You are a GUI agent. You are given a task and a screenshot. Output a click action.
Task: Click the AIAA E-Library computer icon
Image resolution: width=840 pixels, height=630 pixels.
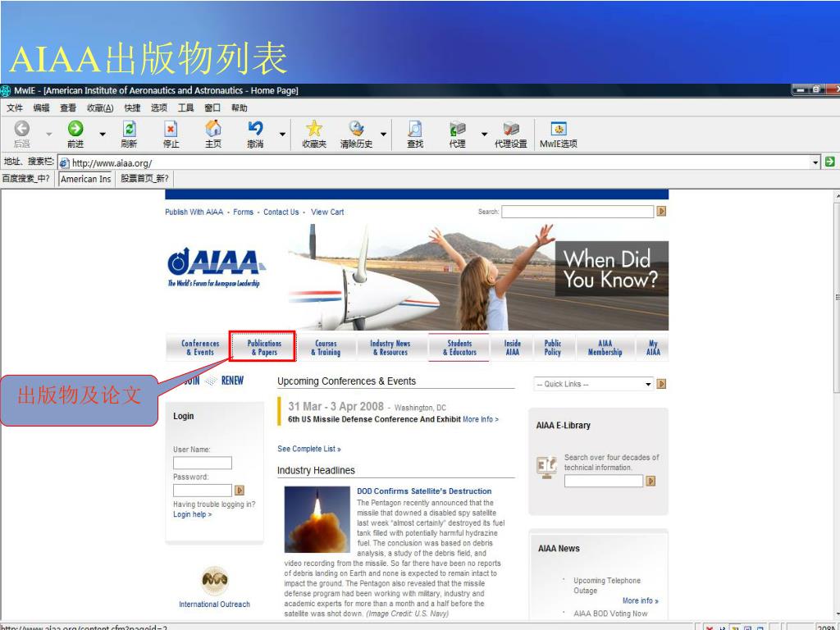(x=547, y=467)
